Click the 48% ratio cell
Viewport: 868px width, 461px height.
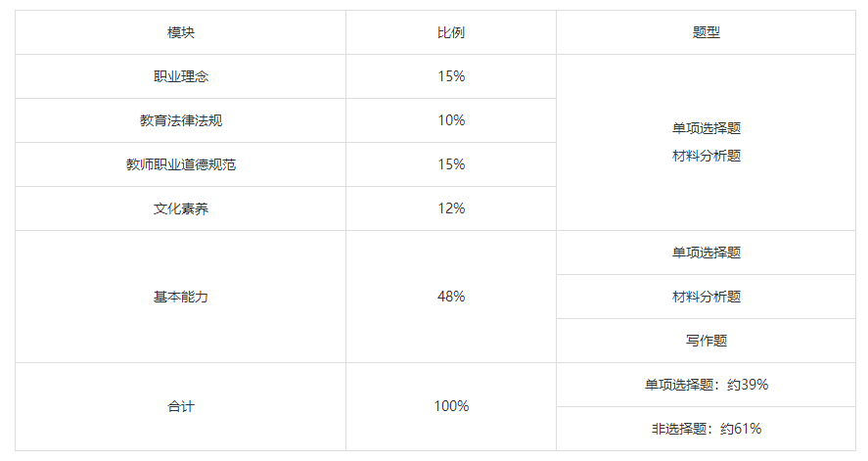pyautogui.click(x=450, y=297)
